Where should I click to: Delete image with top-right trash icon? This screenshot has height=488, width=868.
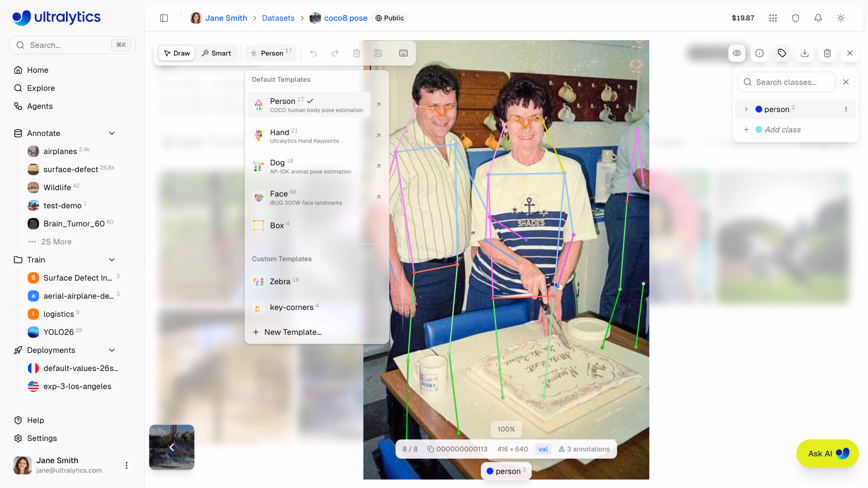pos(827,53)
